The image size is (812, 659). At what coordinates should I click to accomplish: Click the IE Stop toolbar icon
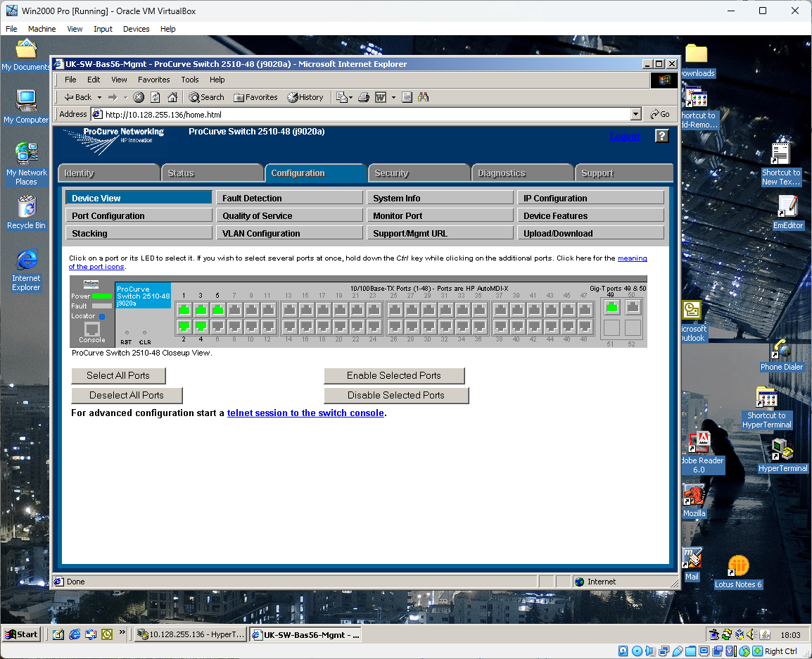139,97
